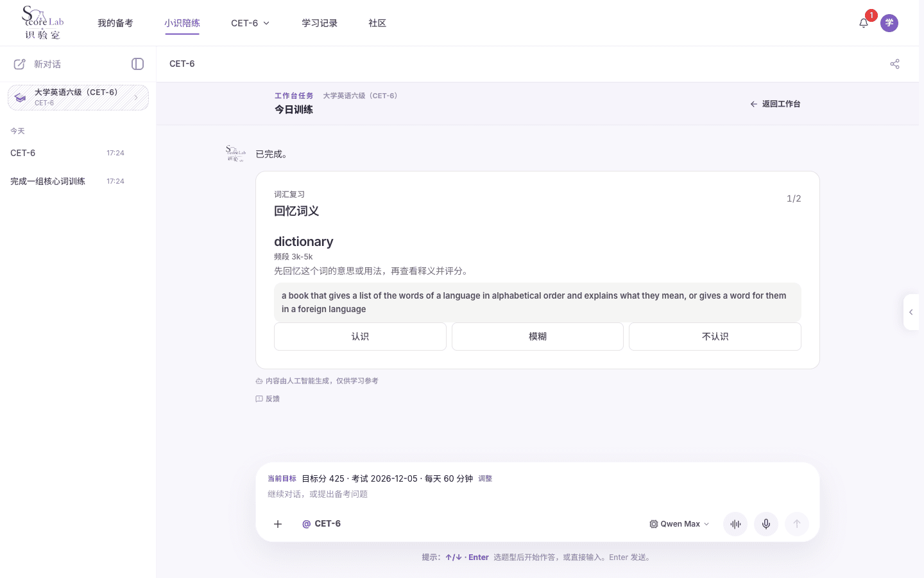Click the microphone input icon
This screenshot has width=924, height=578.
click(766, 524)
